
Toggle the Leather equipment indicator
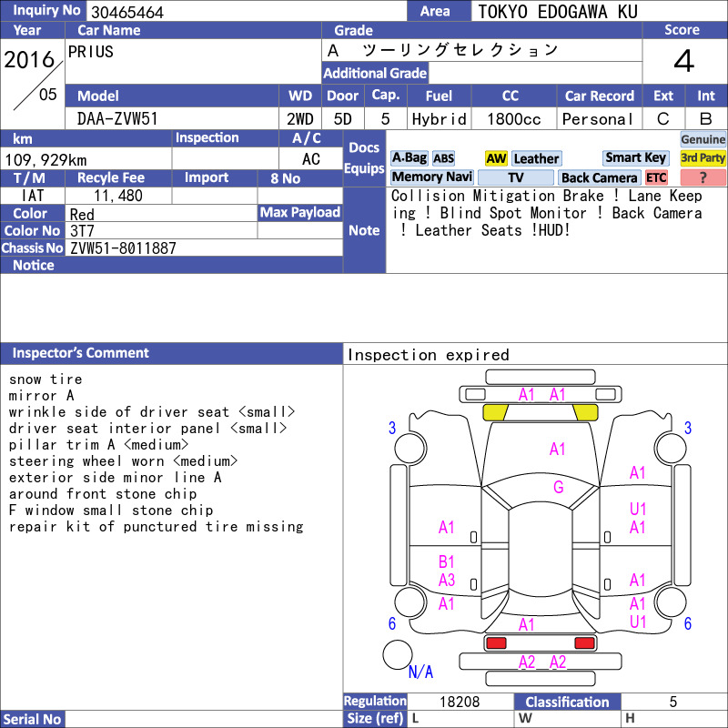coord(536,158)
